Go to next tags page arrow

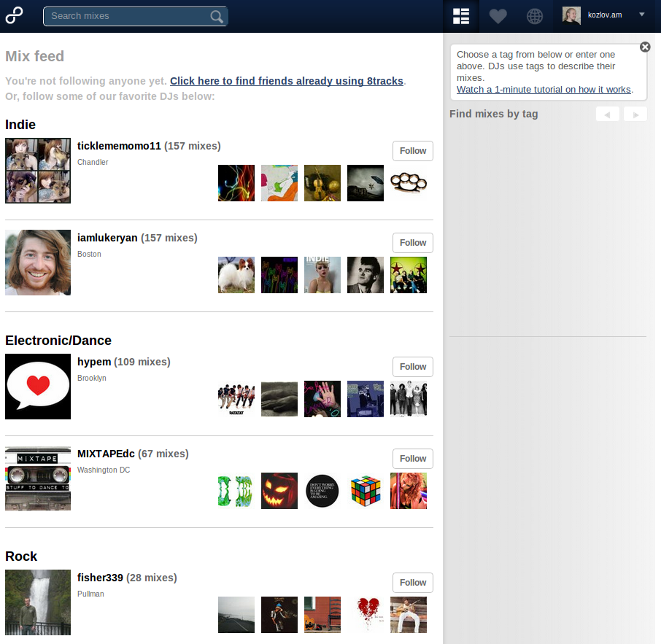635,114
